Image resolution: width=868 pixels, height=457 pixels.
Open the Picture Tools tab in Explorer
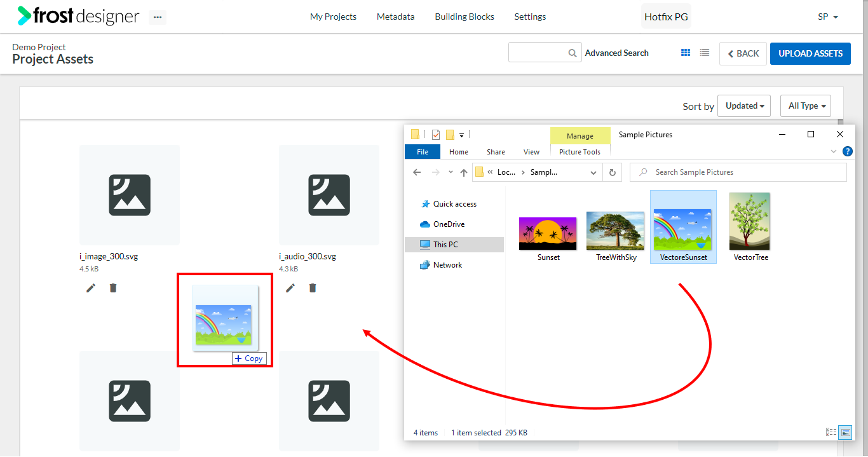tap(580, 152)
